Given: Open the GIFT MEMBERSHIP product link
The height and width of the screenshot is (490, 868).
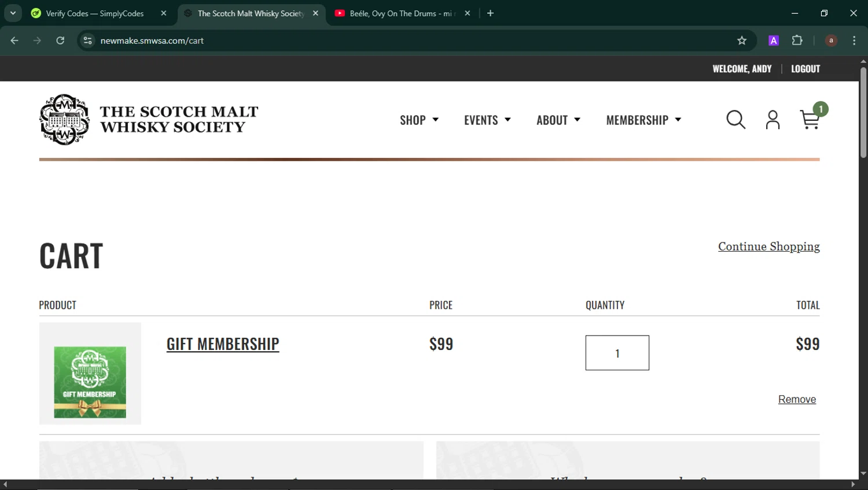Looking at the screenshot, I should pyautogui.click(x=223, y=344).
